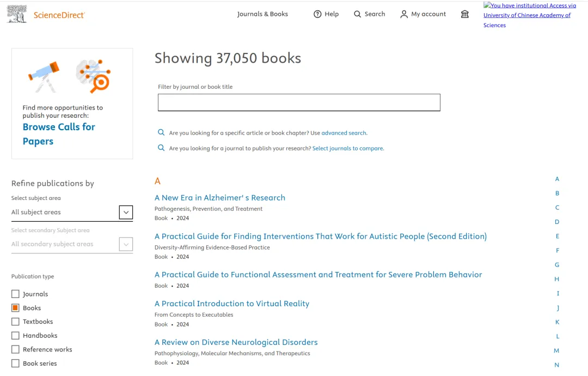The width and height of the screenshot is (588, 376).
Task: Enable the Journals checkbox
Action: pos(15,294)
